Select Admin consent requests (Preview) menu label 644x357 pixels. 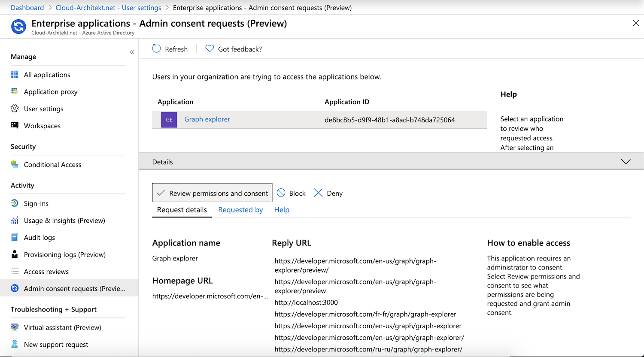(x=75, y=289)
